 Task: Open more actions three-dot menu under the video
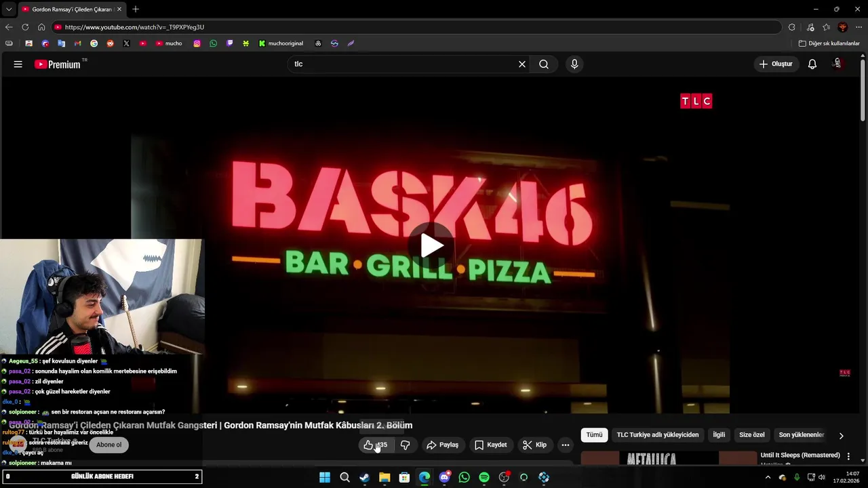[566, 445]
